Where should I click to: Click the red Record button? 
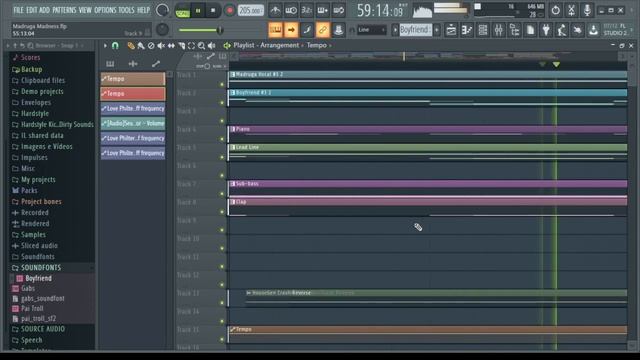(230, 11)
